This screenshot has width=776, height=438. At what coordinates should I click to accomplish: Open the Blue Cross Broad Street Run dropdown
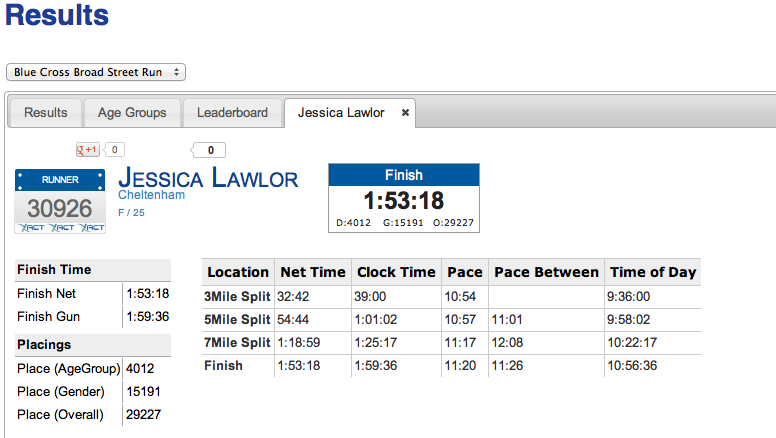coord(96,72)
